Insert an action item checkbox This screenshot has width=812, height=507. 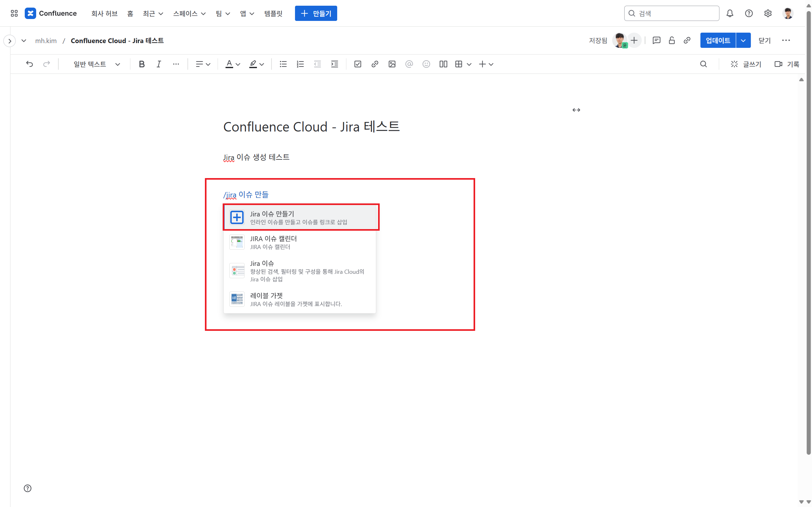[357, 64]
